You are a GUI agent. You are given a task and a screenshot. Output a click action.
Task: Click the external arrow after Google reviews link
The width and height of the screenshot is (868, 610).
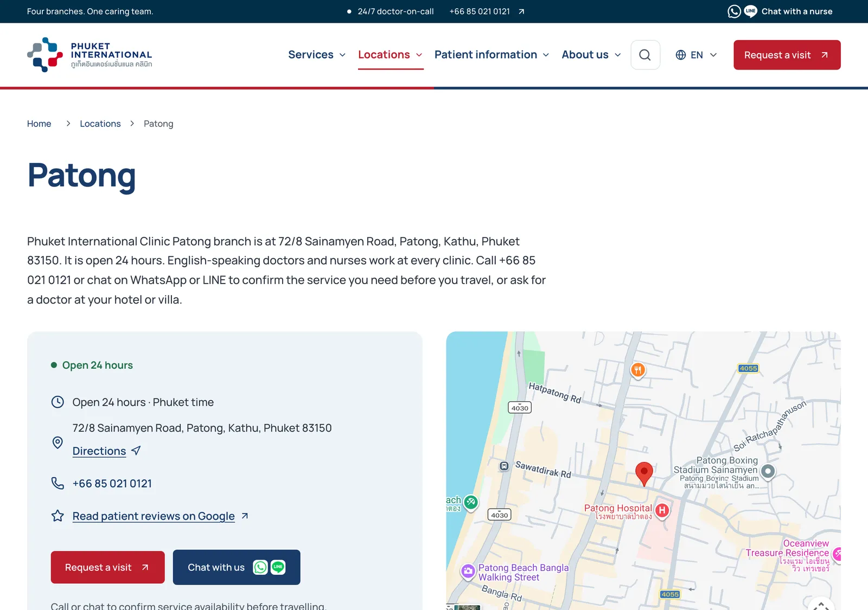[x=245, y=516]
